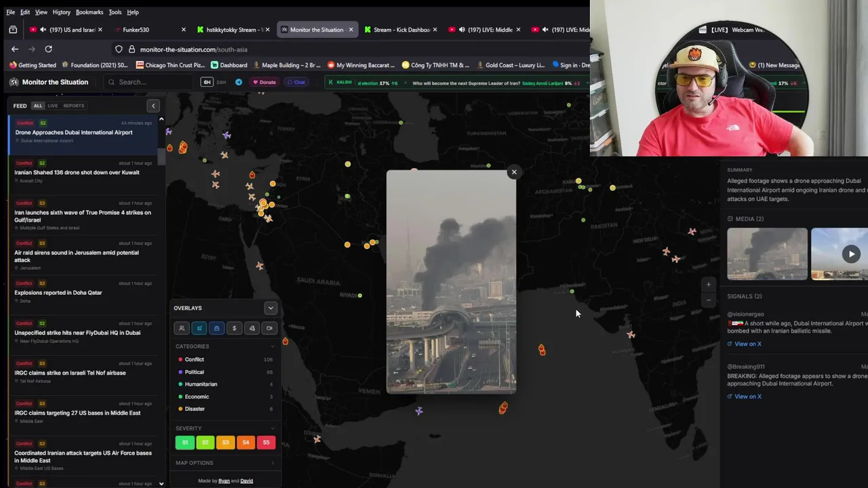Play the second media video thumbnail
This screenshot has width=868, height=488.
851,254
